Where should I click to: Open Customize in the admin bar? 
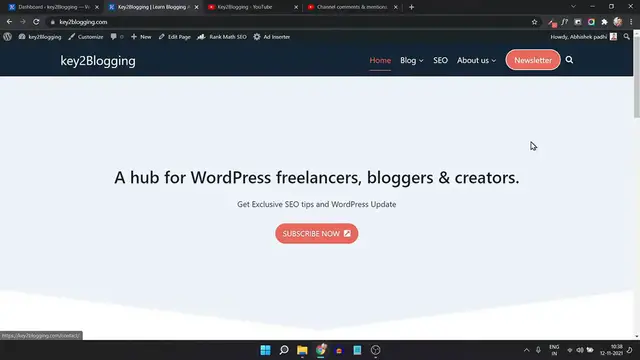point(86,37)
